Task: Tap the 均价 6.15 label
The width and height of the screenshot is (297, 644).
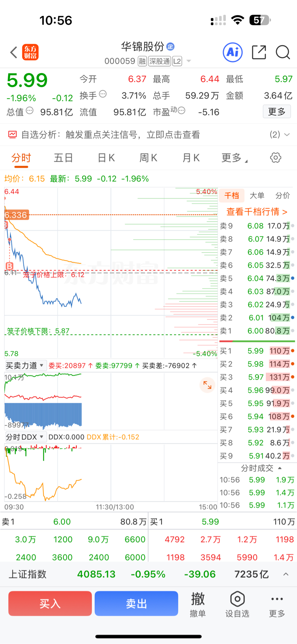Action: coord(24,179)
